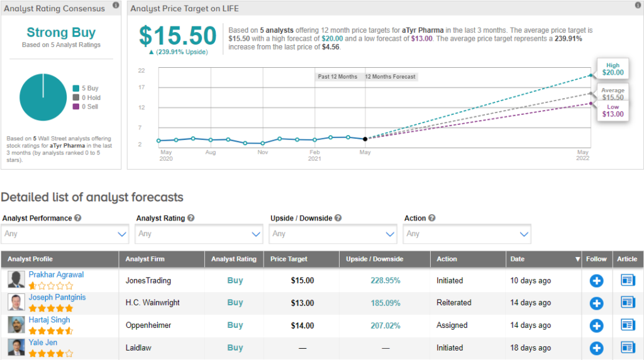Sort table by the Date column header

544,259
